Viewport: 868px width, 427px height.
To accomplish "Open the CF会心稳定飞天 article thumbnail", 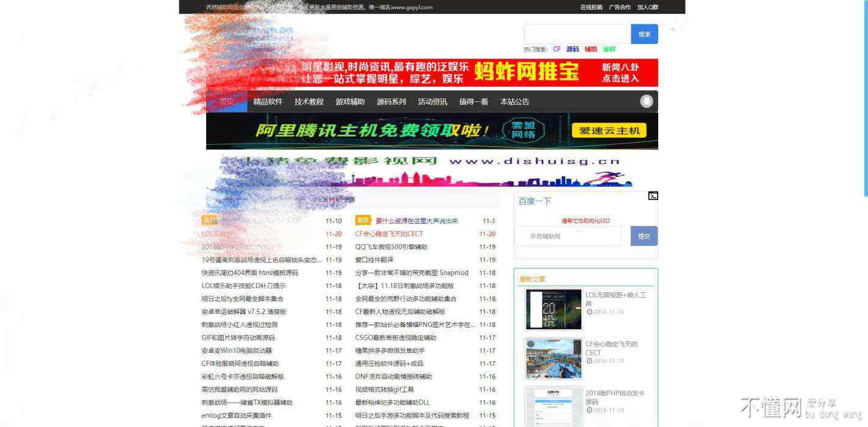I will [553, 358].
